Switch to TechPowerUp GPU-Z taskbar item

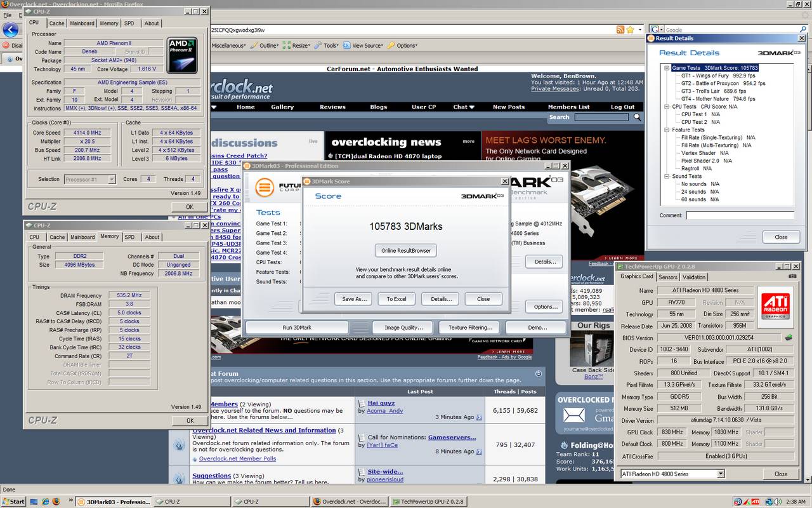tap(428, 502)
